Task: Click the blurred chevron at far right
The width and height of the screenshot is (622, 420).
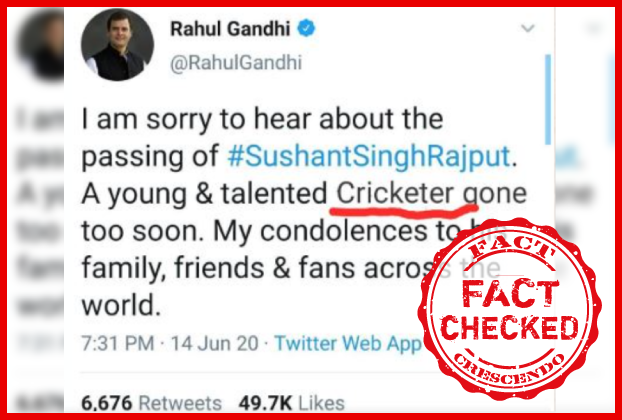Action: pyautogui.click(x=593, y=29)
